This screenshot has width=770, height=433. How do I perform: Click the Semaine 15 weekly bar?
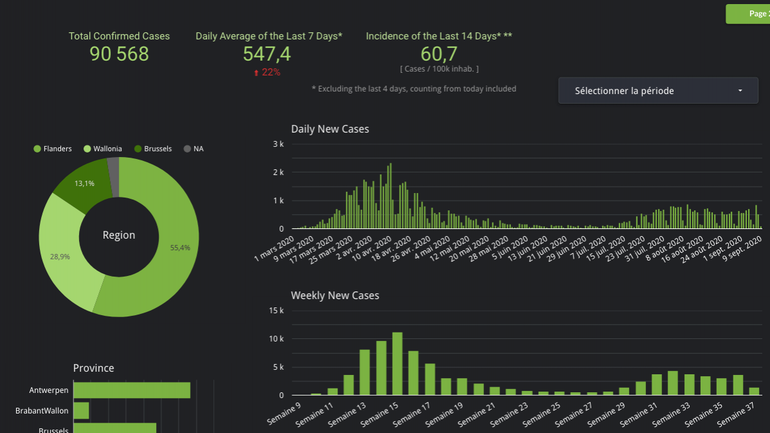pyautogui.click(x=397, y=364)
